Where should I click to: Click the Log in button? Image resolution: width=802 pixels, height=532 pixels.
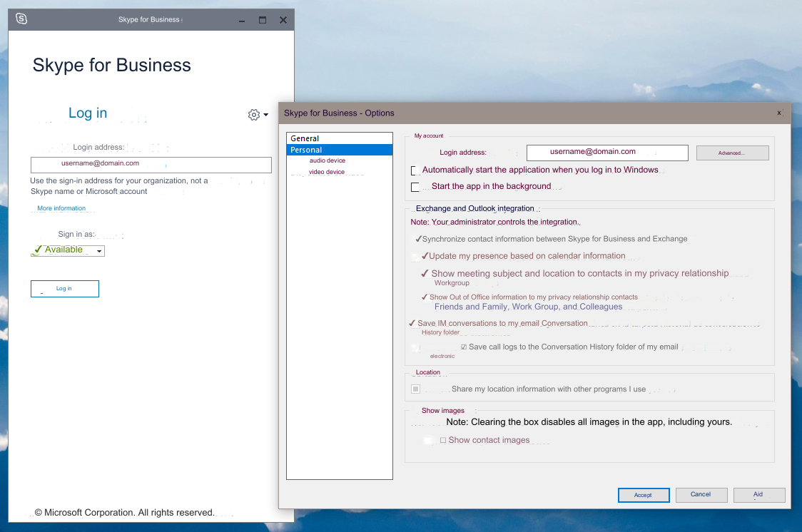tap(64, 289)
